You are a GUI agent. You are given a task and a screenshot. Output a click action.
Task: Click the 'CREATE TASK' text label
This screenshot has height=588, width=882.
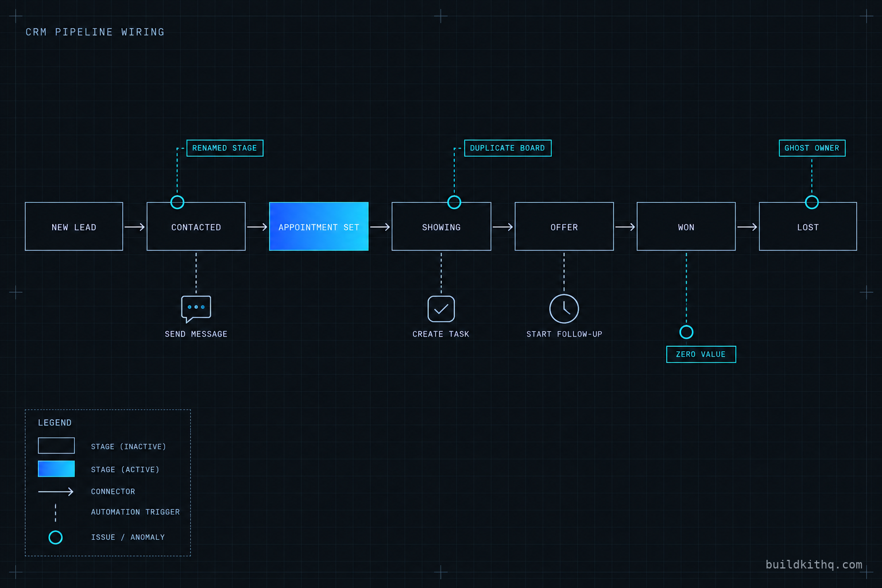point(441,334)
